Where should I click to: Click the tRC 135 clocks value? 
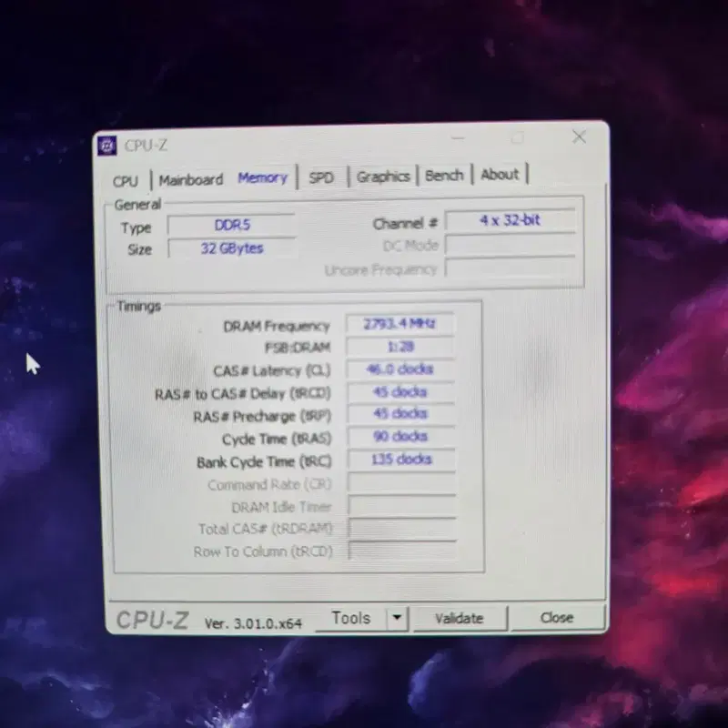tap(401, 460)
